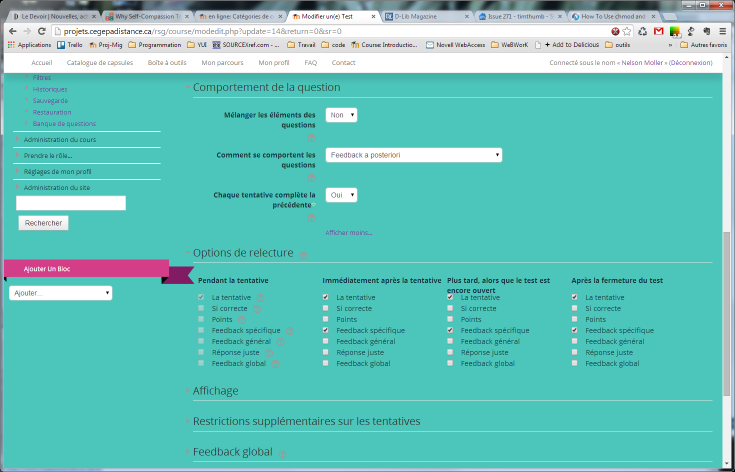Click the browser back arrow
This screenshot has width=735, height=472.
coord(10,31)
